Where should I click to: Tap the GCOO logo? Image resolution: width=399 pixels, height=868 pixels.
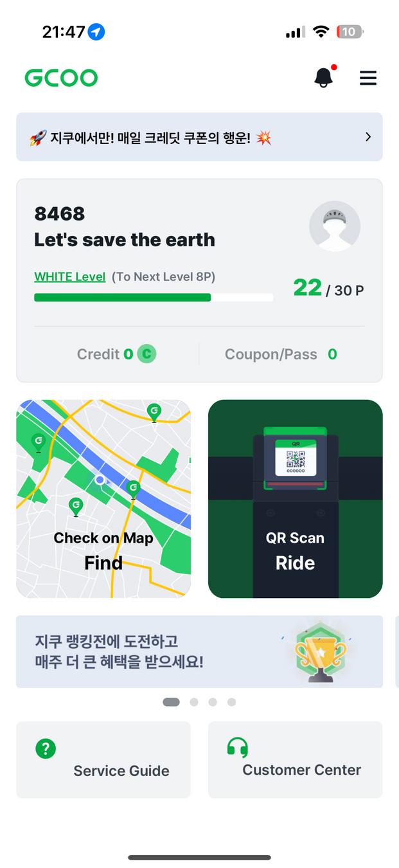[61, 78]
